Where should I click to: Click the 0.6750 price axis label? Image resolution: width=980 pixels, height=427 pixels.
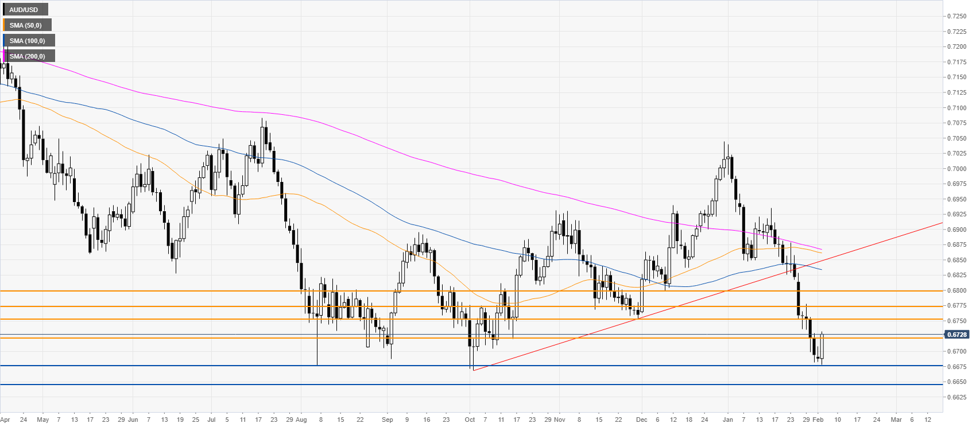[957, 321]
